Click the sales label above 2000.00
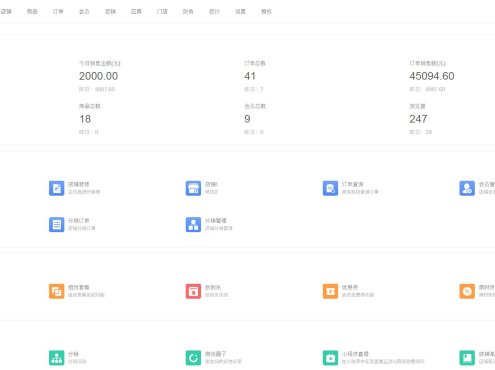The image size is (495, 370). [100, 63]
